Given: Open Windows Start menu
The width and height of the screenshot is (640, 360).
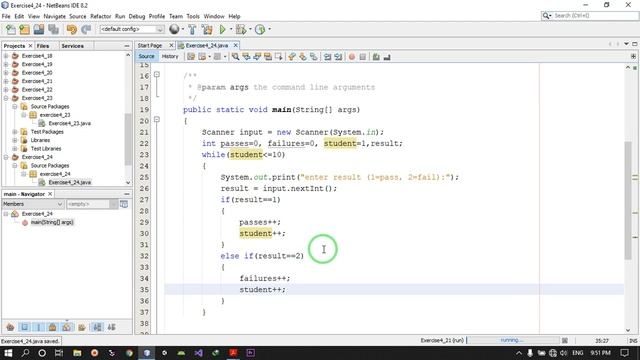Looking at the screenshot, I should (x=8, y=353).
